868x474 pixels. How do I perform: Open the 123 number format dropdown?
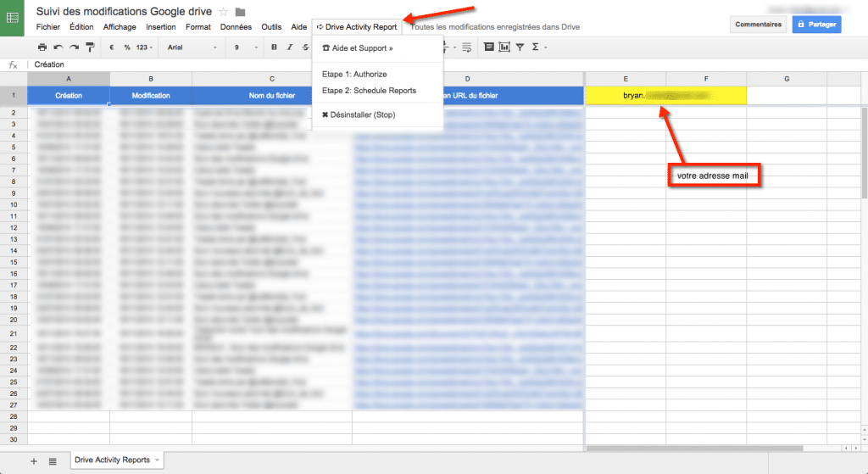[x=144, y=47]
